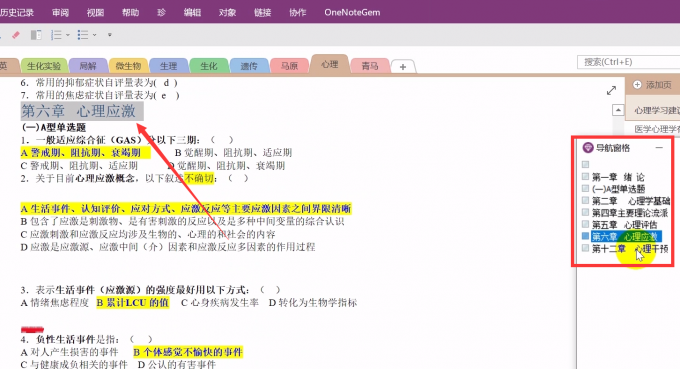Click the full page view expand arrows

click(611, 90)
